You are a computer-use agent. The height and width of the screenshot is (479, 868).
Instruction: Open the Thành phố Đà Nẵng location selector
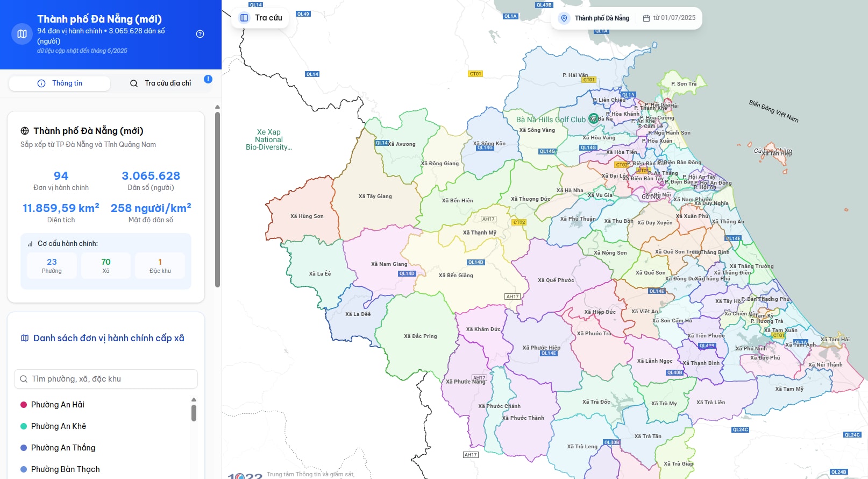click(x=594, y=18)
